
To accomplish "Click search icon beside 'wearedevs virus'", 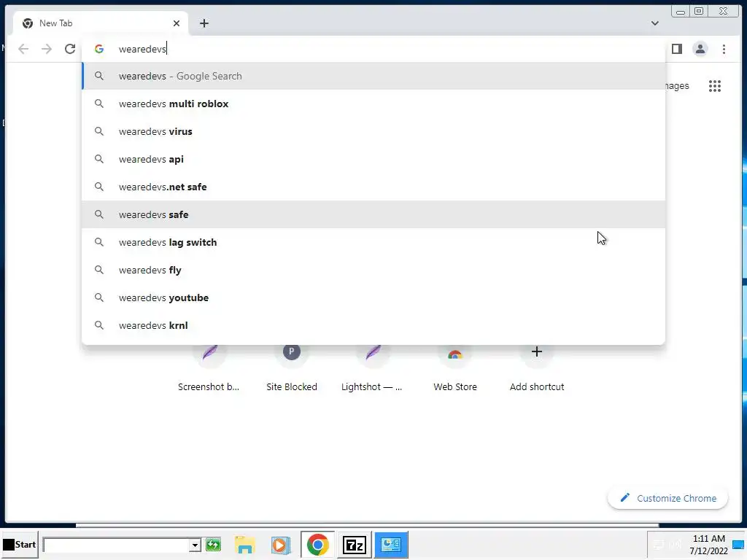I will [98, 131].
